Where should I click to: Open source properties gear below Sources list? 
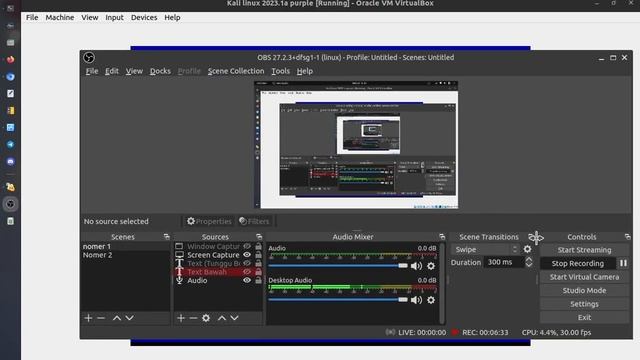click(206, 318)
